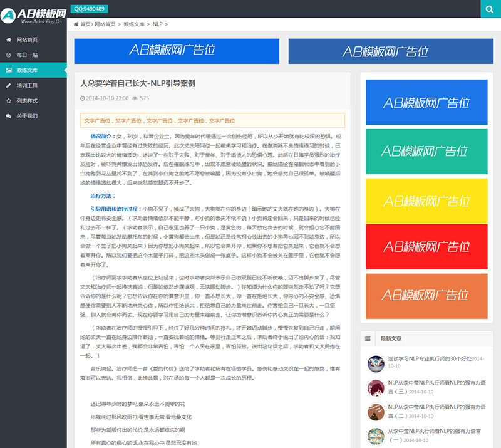Screen dimensions: 501x448
Task: Open article 从李中莹NLP执行师...强有力语言（一）
Action: [434, 435]
